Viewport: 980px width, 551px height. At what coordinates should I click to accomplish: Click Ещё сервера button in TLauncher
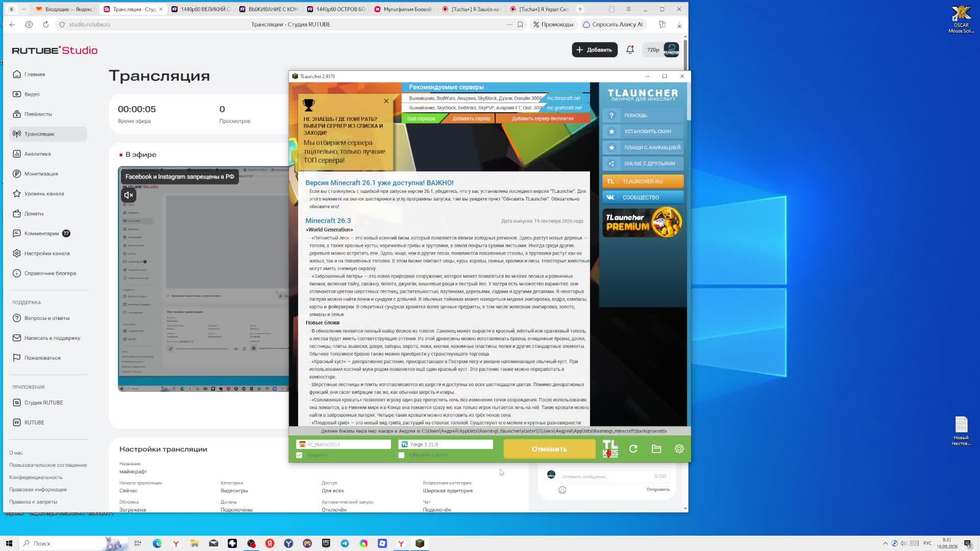(421, 118)
